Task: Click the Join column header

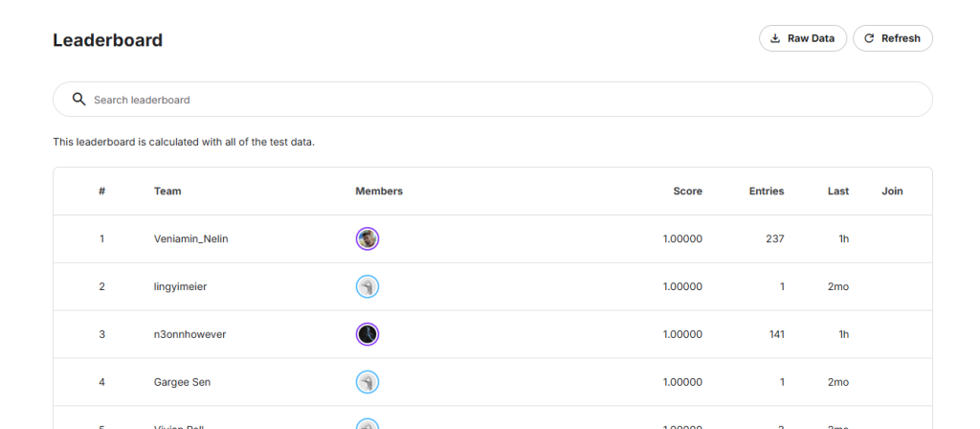Action: pos(892,191)
